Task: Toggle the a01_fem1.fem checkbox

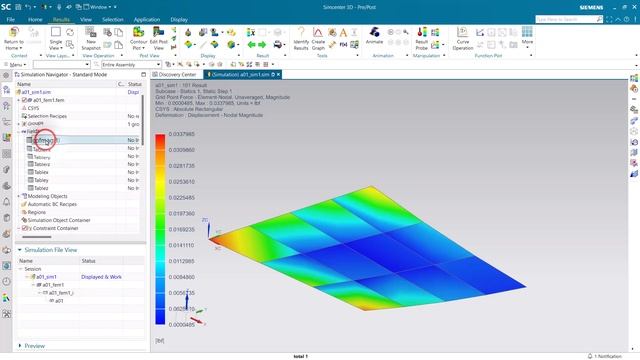Action: [x=24, y=100]
